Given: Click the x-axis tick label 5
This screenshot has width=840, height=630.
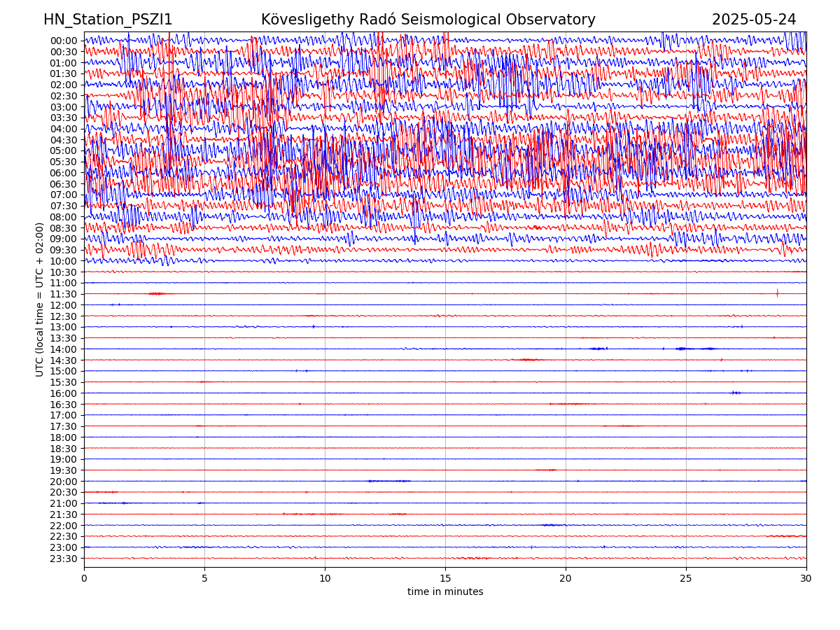Looking at the screenshot, I should [x=204, y=579].
